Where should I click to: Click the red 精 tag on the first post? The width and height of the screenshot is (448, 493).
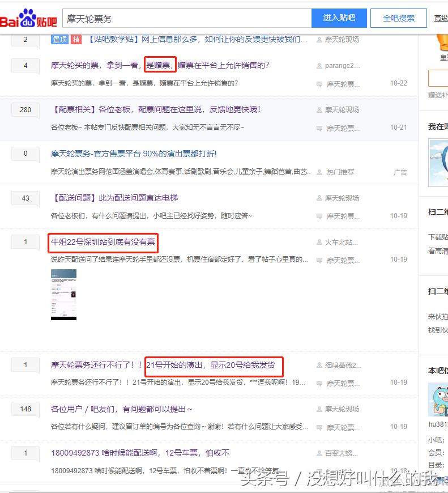click(x=76, y=39)
